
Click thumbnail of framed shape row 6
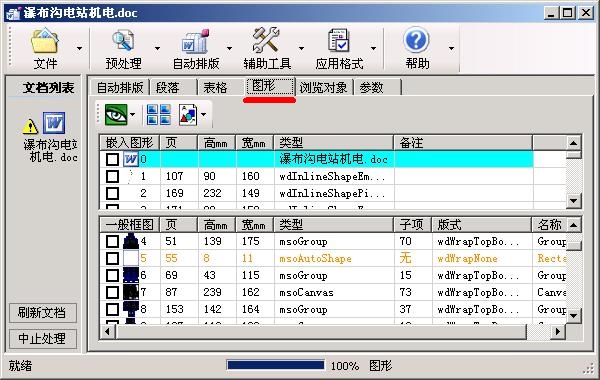click(130, 275)
